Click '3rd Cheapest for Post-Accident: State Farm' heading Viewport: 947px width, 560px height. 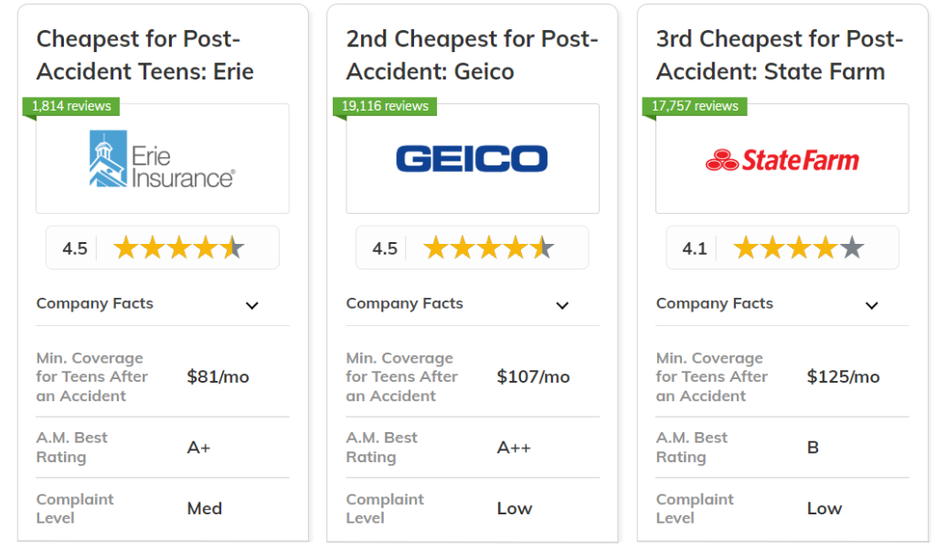[780, 55]
